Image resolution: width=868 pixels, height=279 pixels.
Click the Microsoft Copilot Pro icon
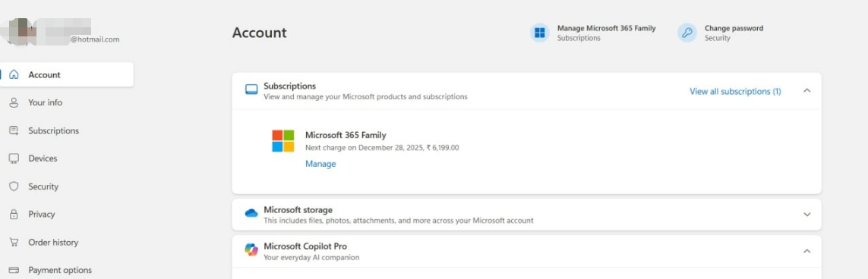(251, 249)
